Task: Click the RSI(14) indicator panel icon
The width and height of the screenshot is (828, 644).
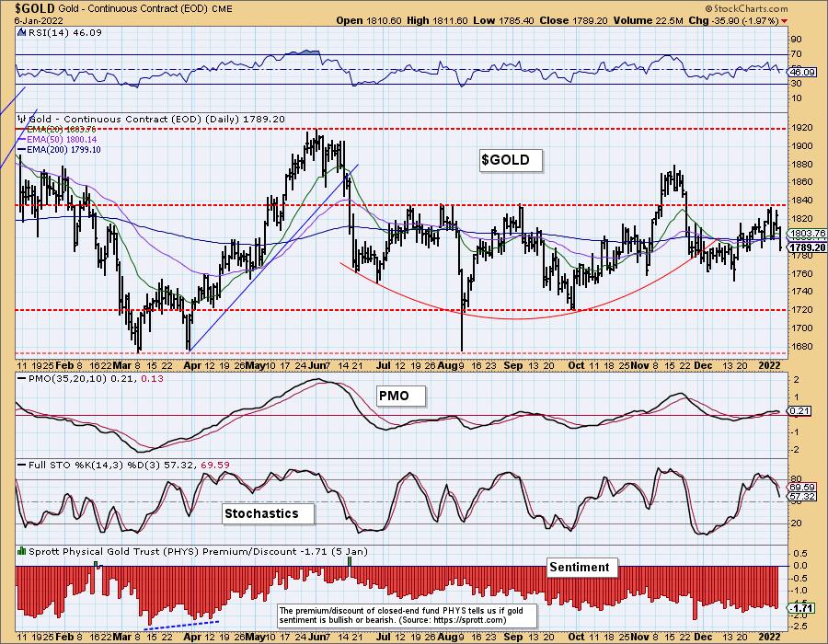Action: pyautogui.click(x=21, y=32)
